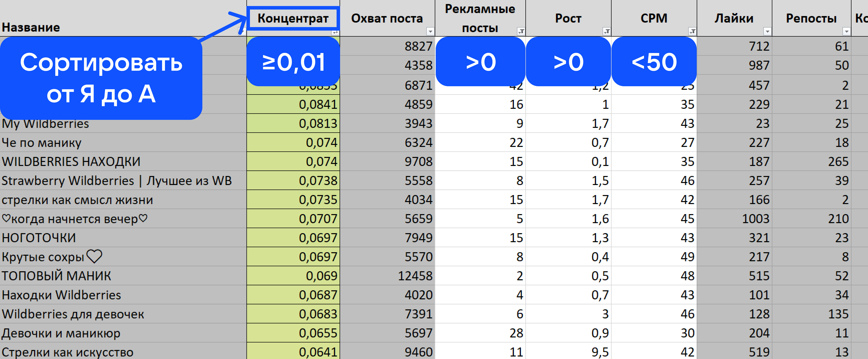Click ad posts value 22
Viewport: 868px width, 359px height.
click(x=480, y=142)
